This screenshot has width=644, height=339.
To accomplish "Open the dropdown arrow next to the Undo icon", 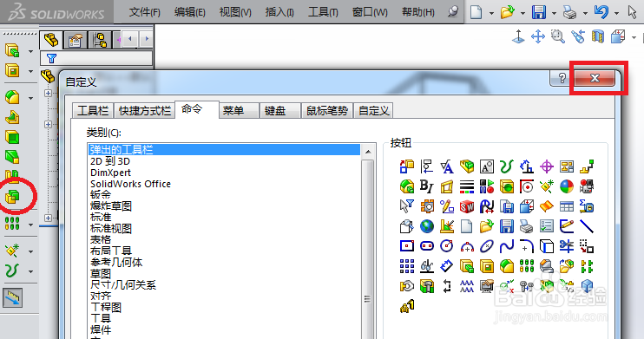I will tap(616, 13).
